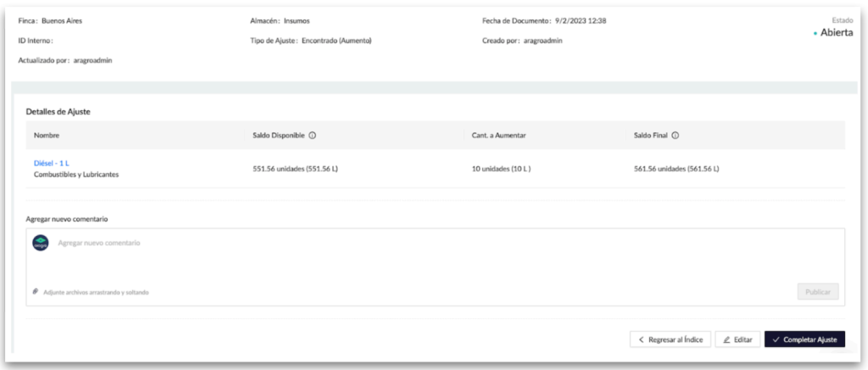Click the Actualizado por aragroadmin value
Viewport: 868px width, 370px height.
[93, 61]
